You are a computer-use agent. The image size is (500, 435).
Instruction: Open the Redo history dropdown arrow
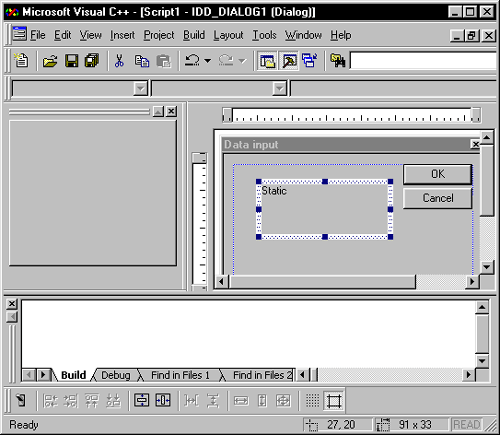pos(242,61)
